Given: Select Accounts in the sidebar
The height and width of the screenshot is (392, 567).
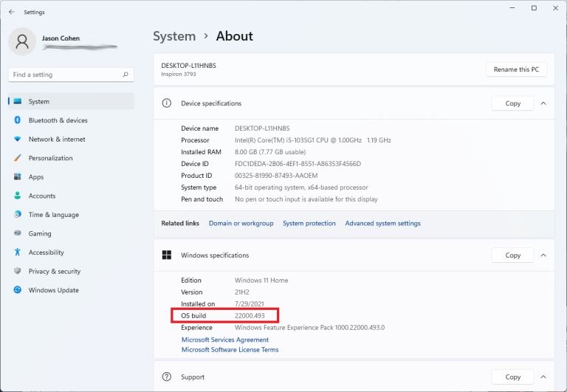Looking at the screenshot, I should [x=71, y=196].
